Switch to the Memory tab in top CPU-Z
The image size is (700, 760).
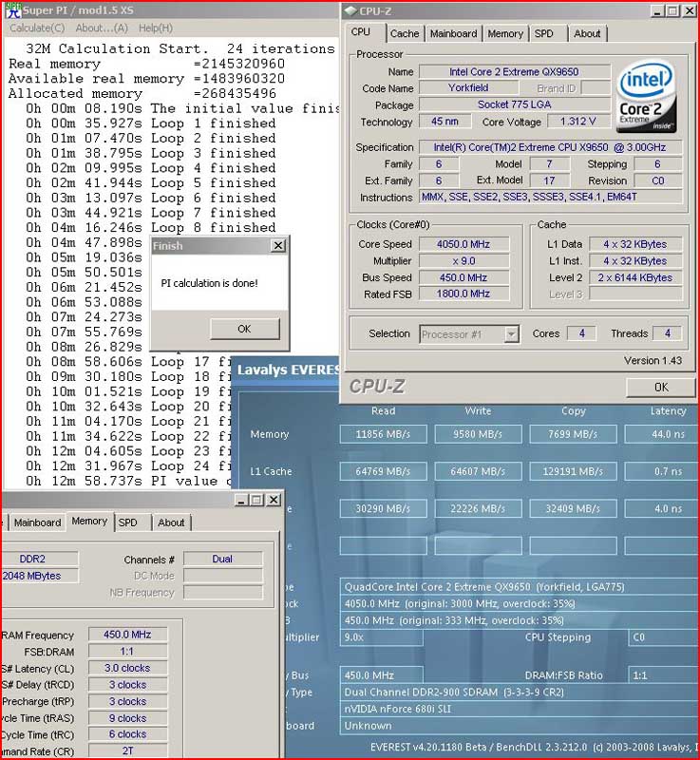pos(505,33)
